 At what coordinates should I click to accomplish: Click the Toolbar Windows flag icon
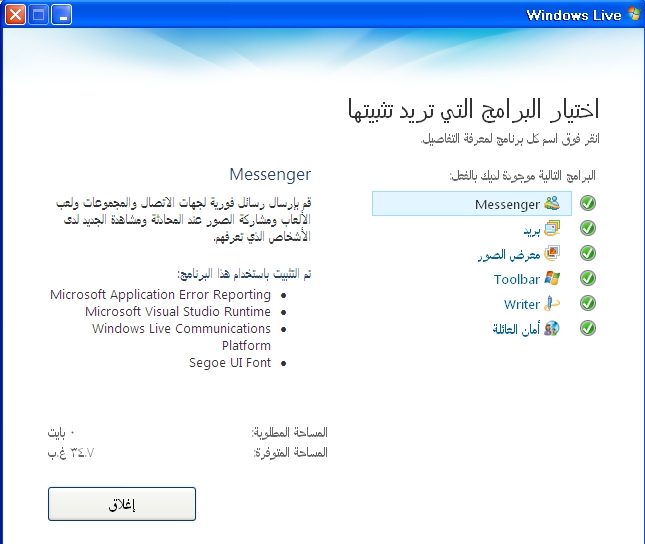[552, 278]
